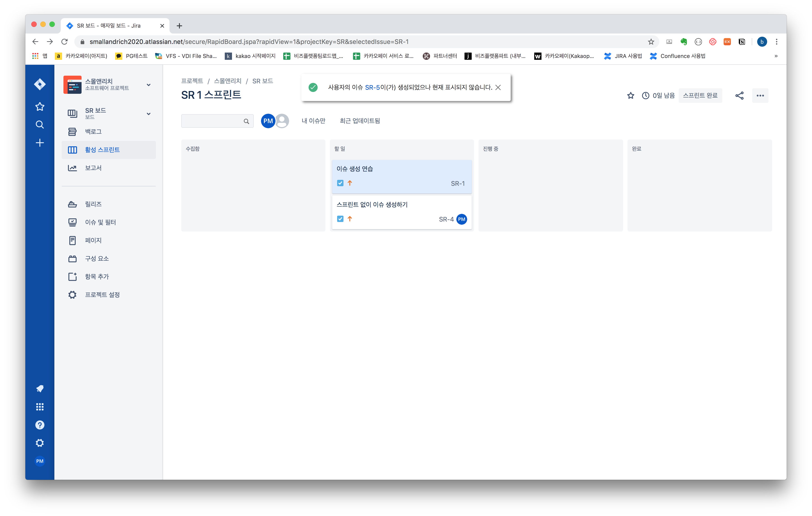Open the notifications megaphone icon in sidebar

tap(40, 389)
